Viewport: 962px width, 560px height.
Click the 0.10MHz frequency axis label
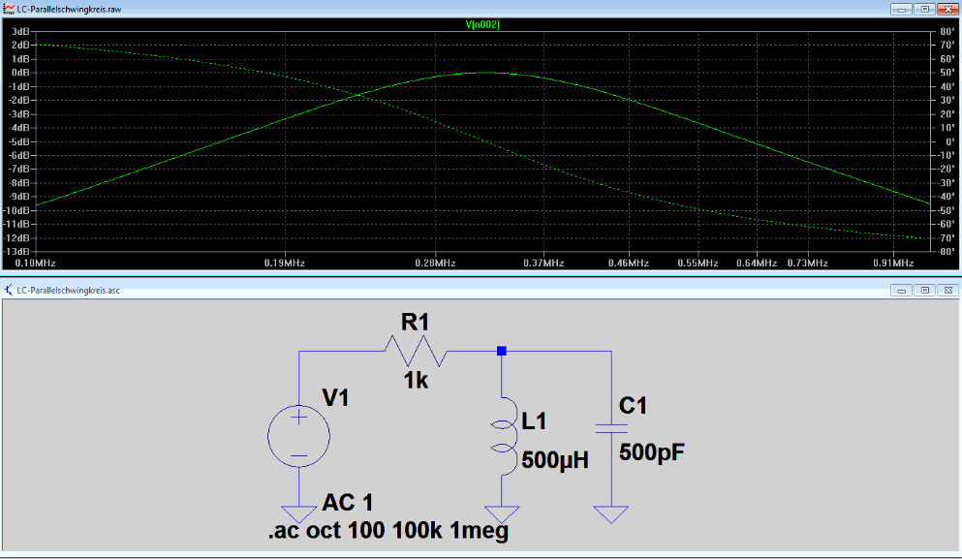click(35, 264)
